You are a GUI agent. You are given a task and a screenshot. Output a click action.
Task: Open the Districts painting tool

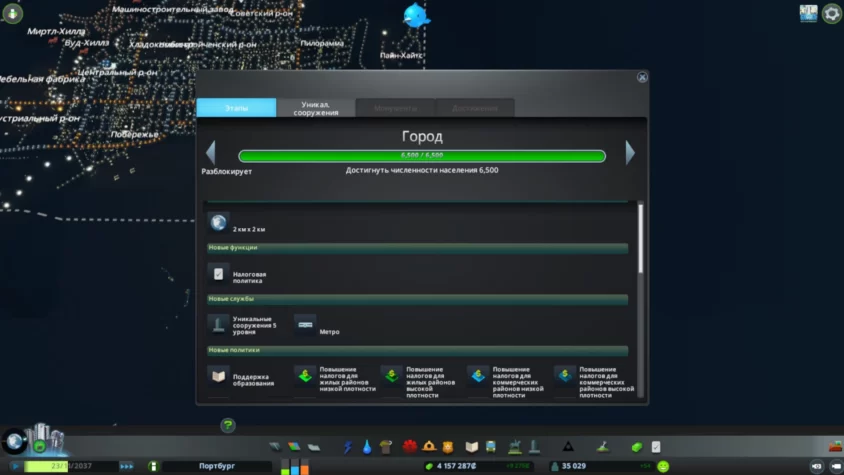pos(314,446)
